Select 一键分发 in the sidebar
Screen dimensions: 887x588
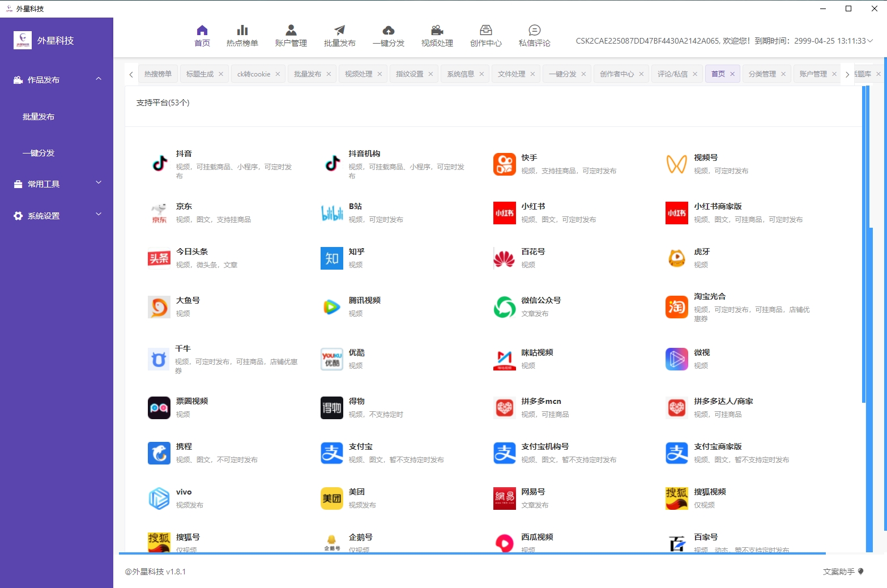coord(39,153)
